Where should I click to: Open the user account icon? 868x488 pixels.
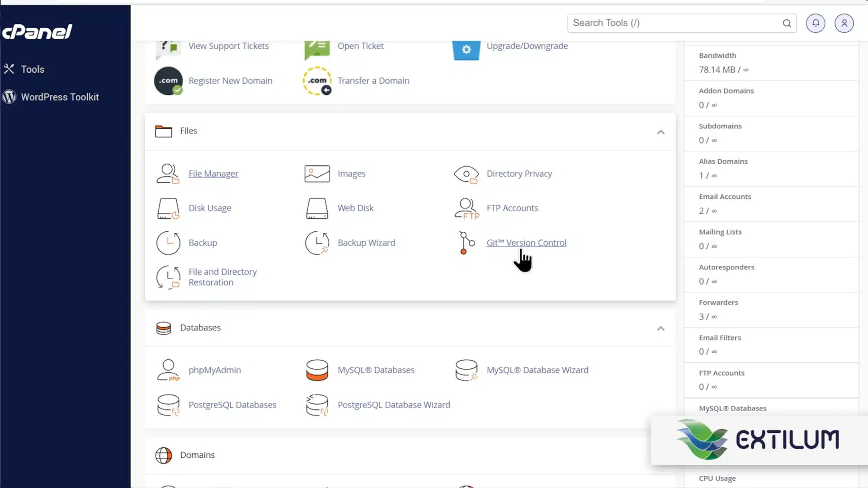[x=844, y=23]
